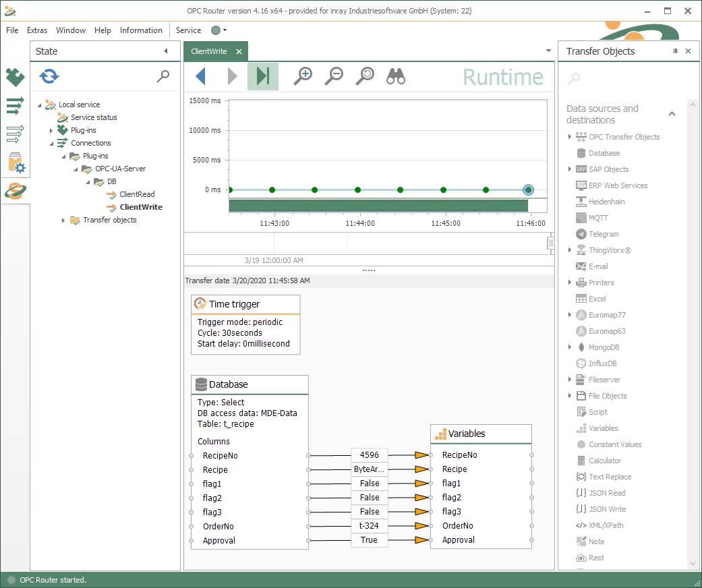The height and width of the screenshot is (588, 702).
Task: Click the zoom in magnifier icon
Action: click(x=303, y=76)
